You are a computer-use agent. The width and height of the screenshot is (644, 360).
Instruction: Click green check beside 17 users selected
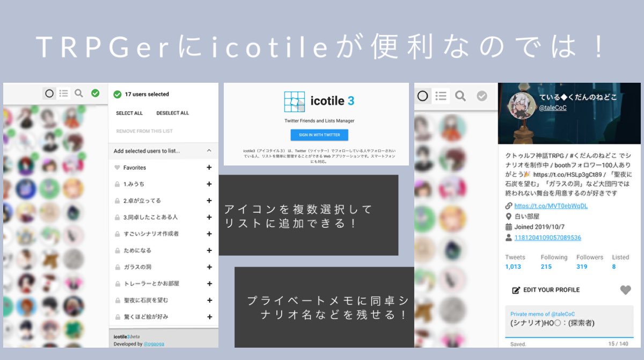118,95
